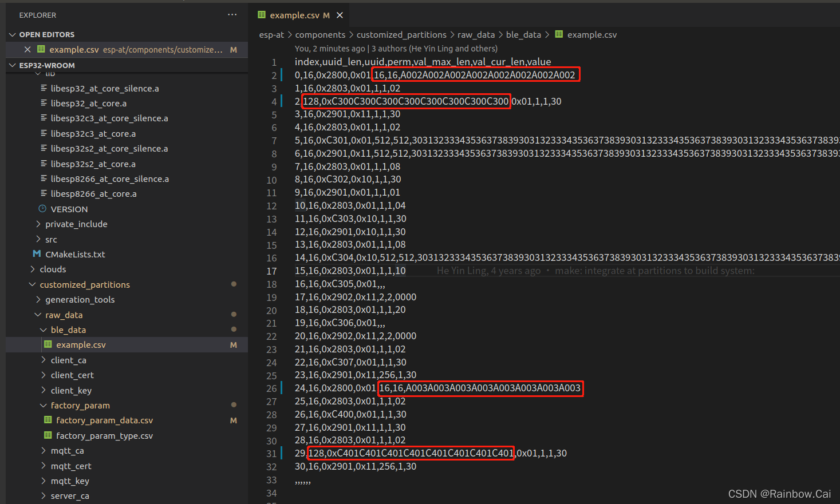This screenshot has width=840, height=504.
Task: Open factory_param_type.csv in the explorer
Action: pos(104,435)
